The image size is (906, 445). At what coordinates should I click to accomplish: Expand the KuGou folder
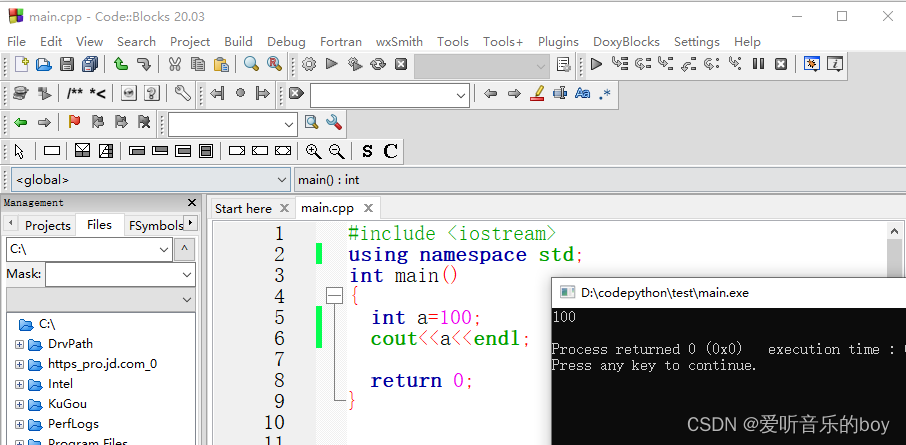[19, 405]
